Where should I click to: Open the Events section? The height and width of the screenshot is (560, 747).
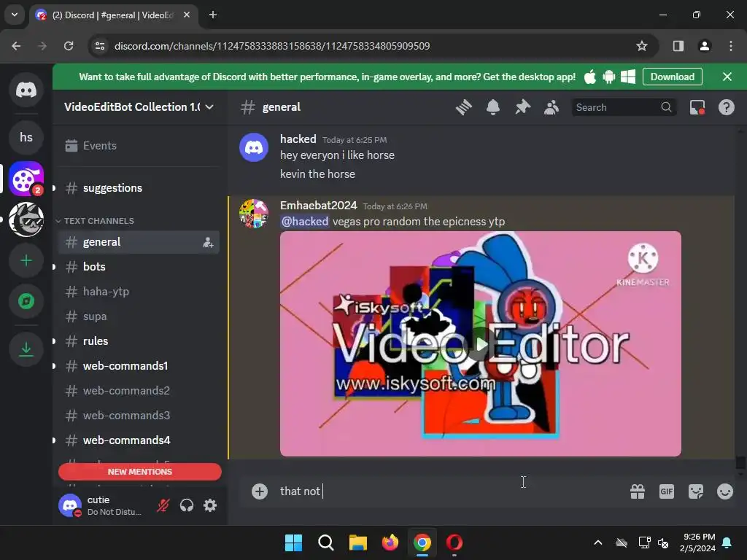pyautogui.click(x=138, y=146)
